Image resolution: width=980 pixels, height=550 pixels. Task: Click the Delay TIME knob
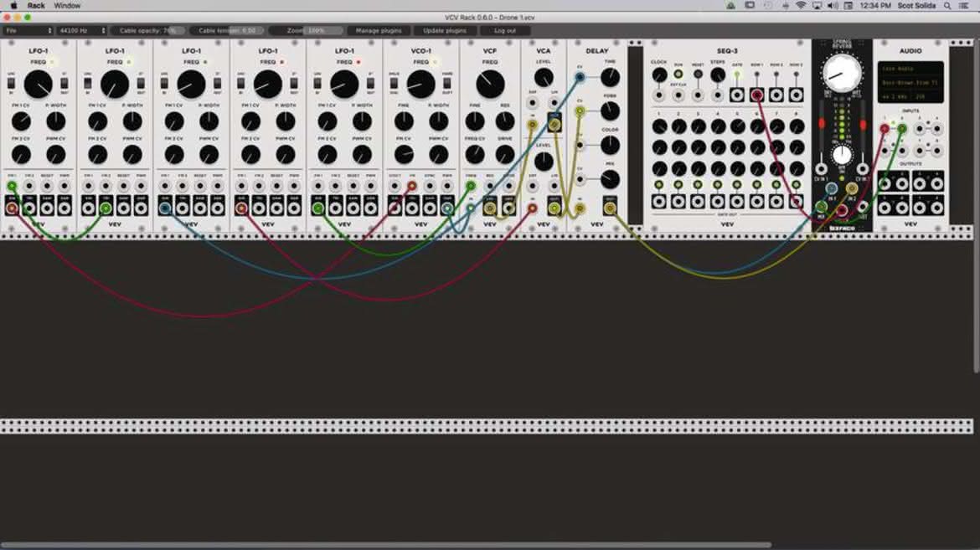point(610,78)
